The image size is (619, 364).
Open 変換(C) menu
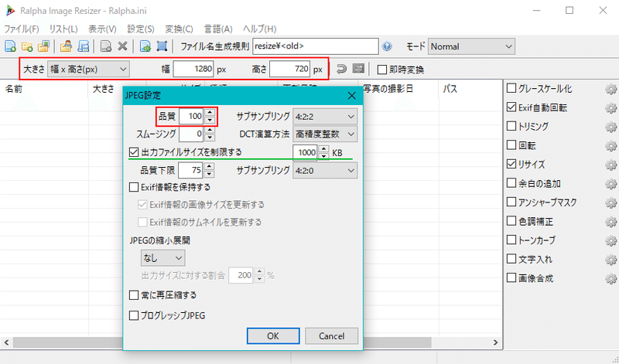[x=179, y=29]
